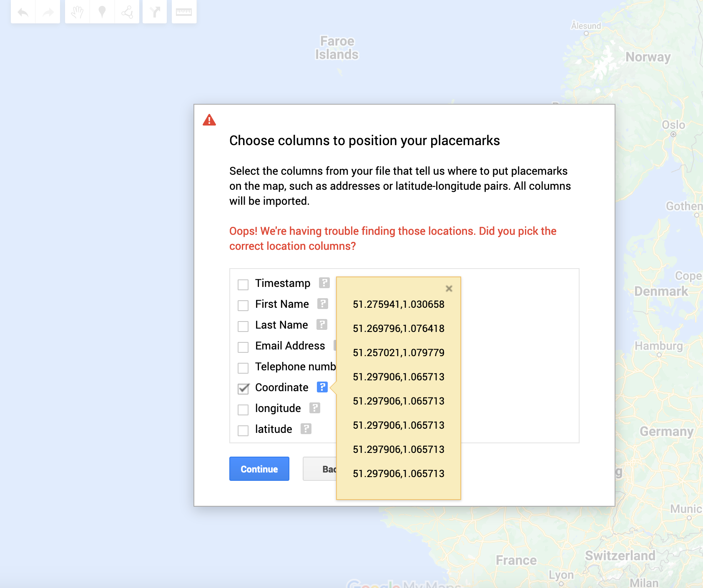
Task: Click the Redo arrow in the toolbar
Action: click(48, 12)
